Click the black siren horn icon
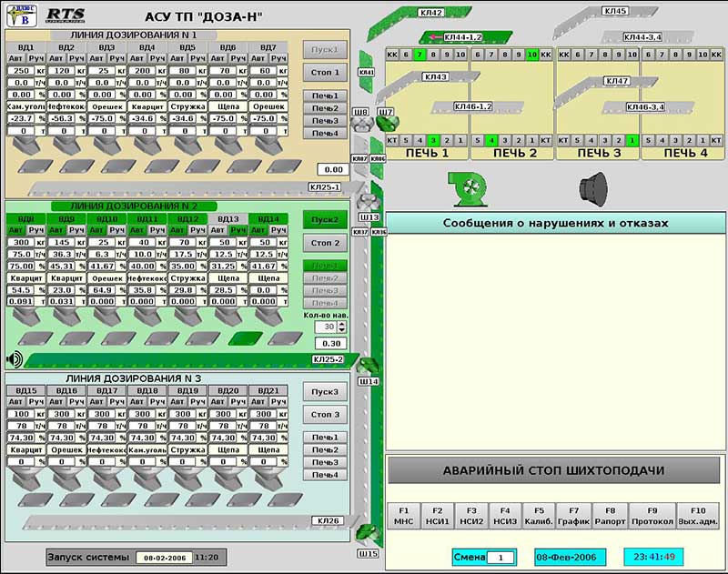Image resolution: width=728 pixels, height=574 pixels. click(x=595, y=186)
